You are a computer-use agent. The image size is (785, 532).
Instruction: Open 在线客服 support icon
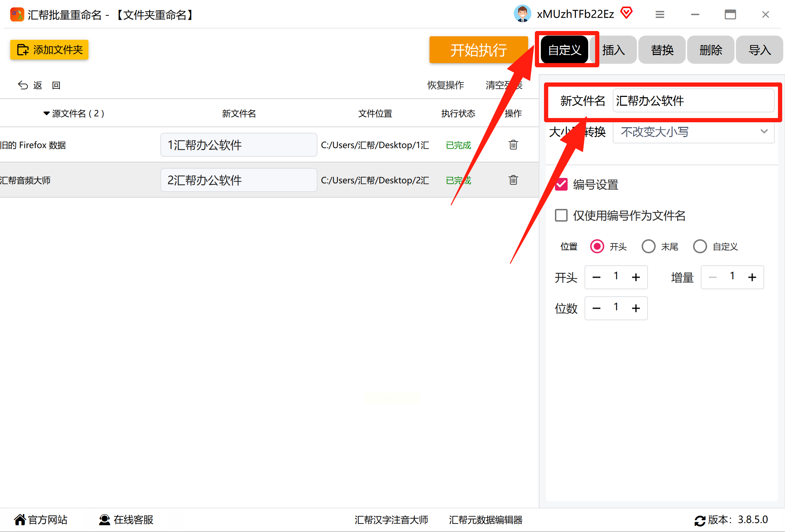pyautogui.click(x=104, y=520)
